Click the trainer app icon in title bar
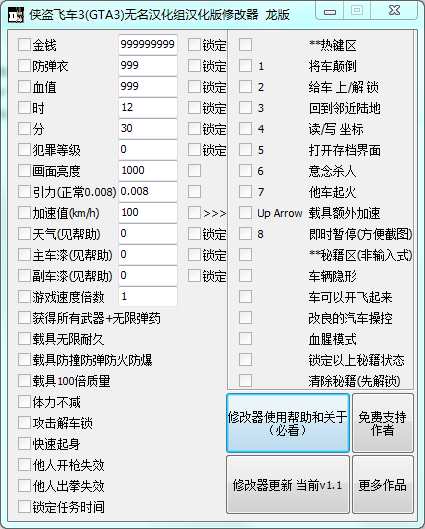This screenshot has width=425, height=529. pyautogui.click(x=16, y=15)
